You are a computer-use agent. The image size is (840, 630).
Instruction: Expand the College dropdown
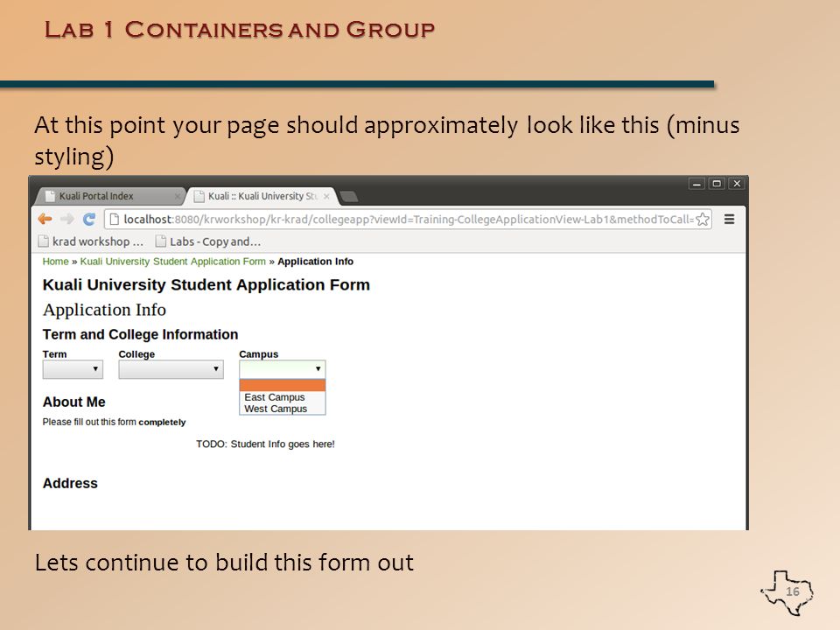click(171, 369)
